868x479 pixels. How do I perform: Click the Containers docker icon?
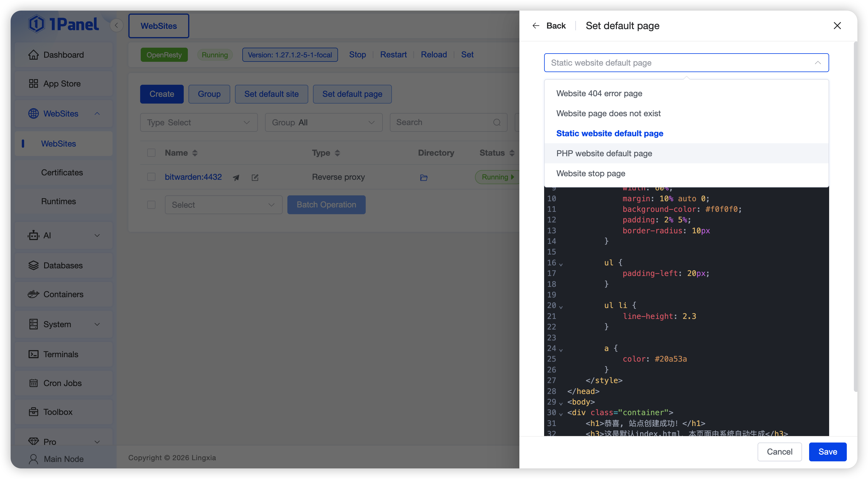click(x=33, y=294)
